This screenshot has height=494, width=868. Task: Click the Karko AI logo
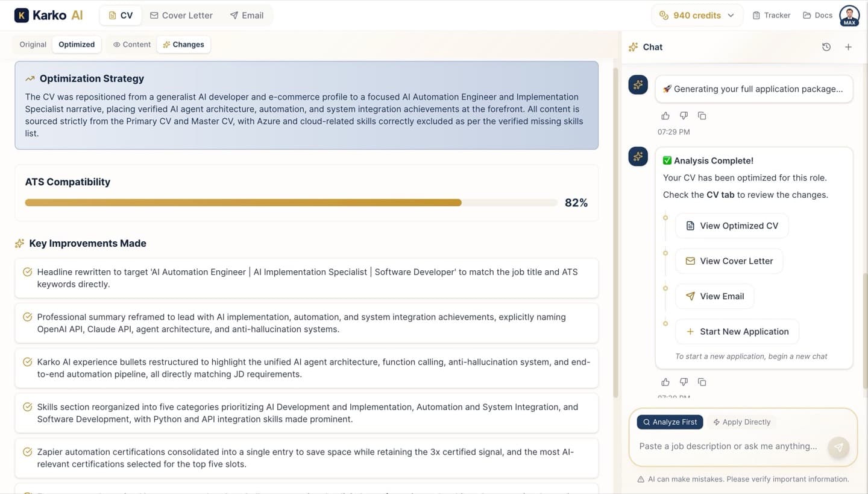point(48,14)
